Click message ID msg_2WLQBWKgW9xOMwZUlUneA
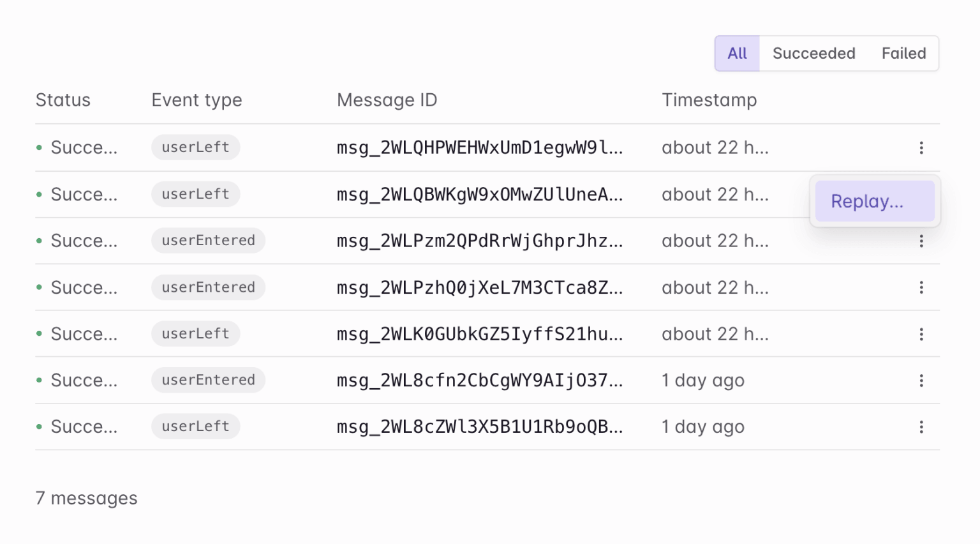The width and height of the screenshot is (980, 544). pos(479,195)
